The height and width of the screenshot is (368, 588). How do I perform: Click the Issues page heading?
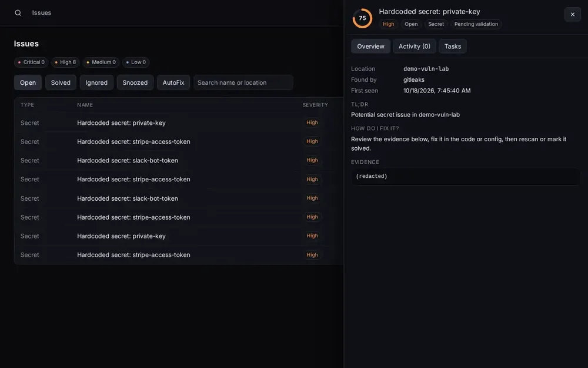pyautogui.click(x=26, y=44)
